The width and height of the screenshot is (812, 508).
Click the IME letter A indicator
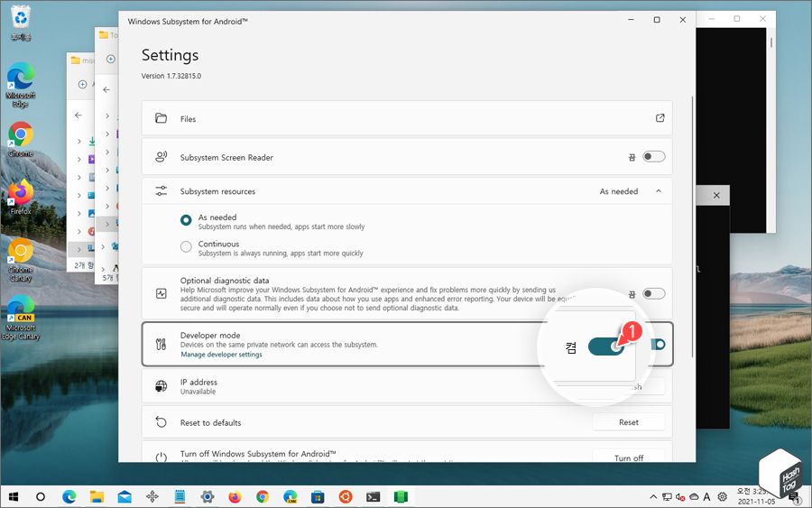click(706, 497)
